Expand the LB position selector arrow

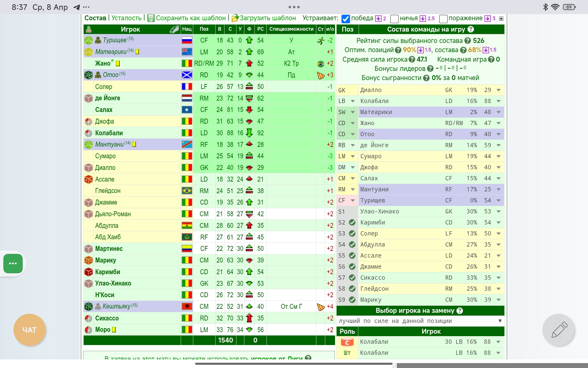pos(352,101)
